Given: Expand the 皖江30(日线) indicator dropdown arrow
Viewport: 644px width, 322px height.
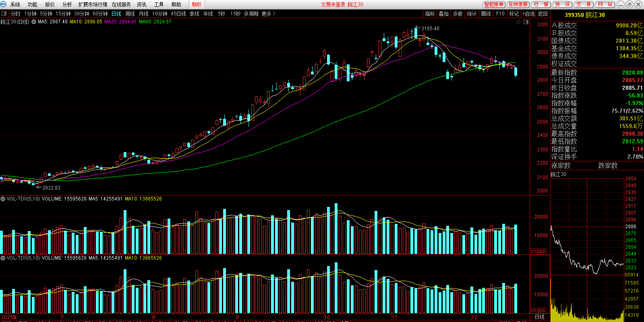Looking at the screenshot, I should [x=34, y=22].
